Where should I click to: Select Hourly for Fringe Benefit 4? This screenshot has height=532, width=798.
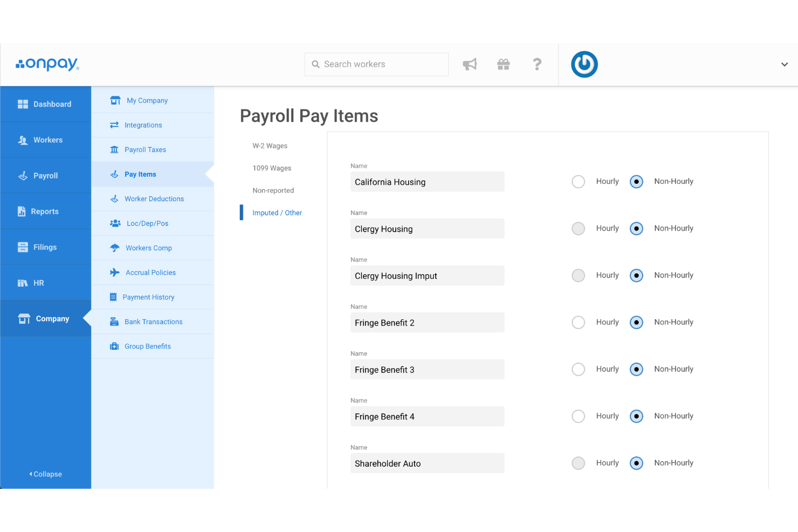click(579, 416)
